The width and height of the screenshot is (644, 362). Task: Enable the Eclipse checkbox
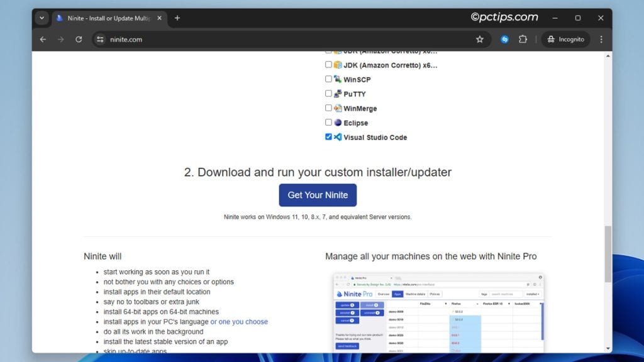(328, 122)
